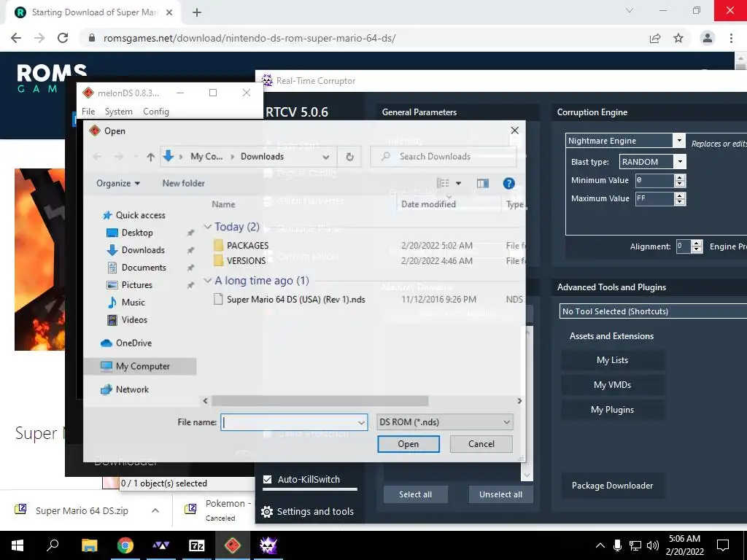Click Select all in RTCV
This screenshot has width=747, height=560.
point(415,494)
